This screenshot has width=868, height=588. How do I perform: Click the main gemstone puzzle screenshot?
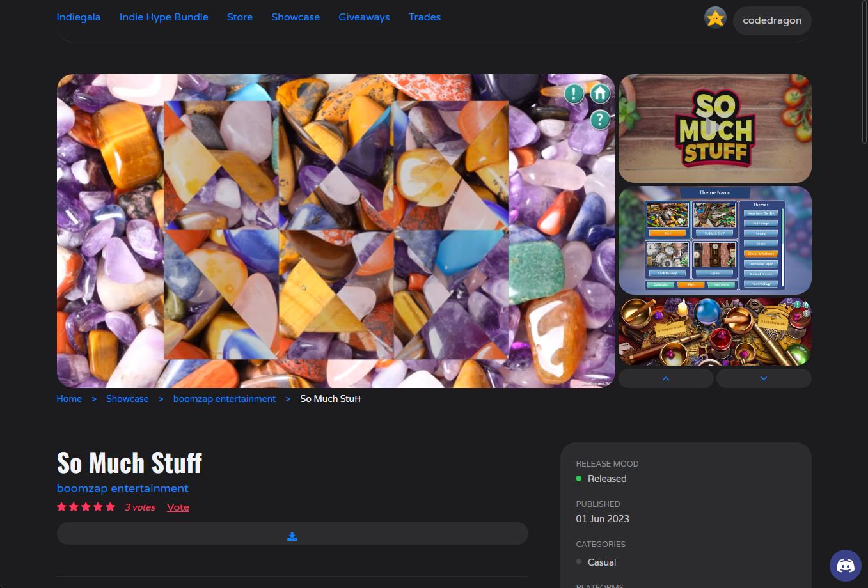[x=336, y=231]
